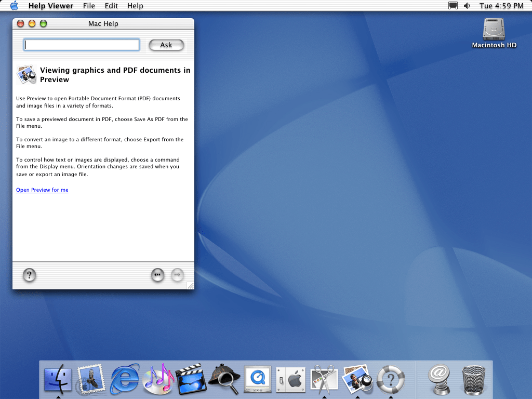Launch Mail from the Dock
Screen dimensions: 532x399
point(91,379)
